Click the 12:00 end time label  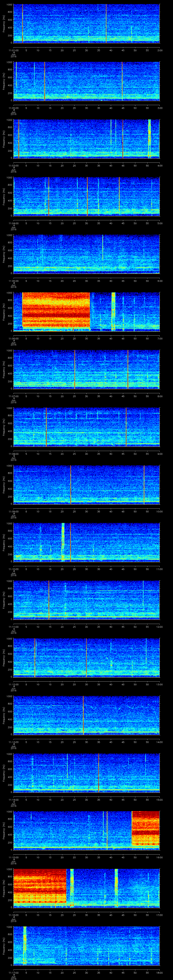[x=159, y=627]
